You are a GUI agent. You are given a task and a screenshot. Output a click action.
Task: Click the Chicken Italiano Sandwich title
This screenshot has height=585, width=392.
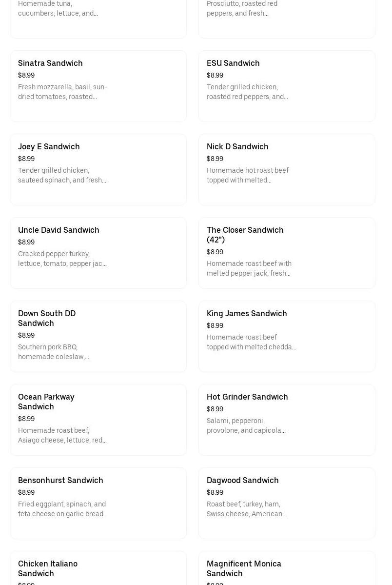coord(48,568)
